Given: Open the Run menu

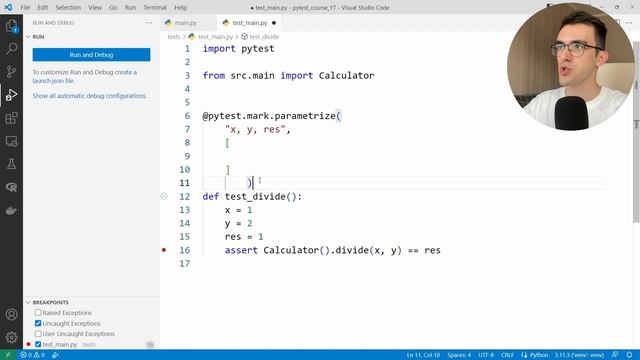Looking at the screenshot, I should [x=130, y=7].
